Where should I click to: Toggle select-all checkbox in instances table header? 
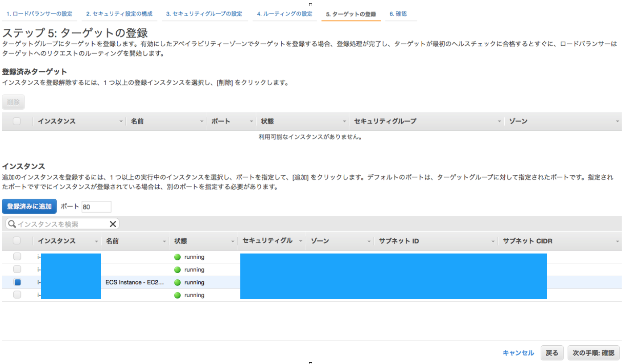tap(17, 241)
